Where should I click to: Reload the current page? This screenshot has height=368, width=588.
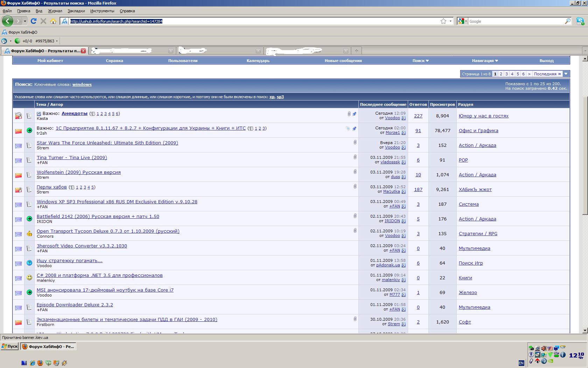point(34,21)
